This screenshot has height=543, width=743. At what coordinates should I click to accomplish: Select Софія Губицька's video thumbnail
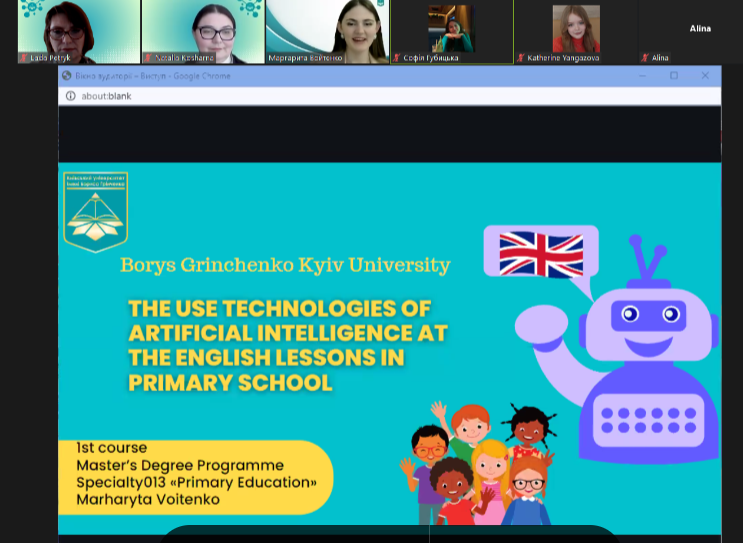(450, 30)
